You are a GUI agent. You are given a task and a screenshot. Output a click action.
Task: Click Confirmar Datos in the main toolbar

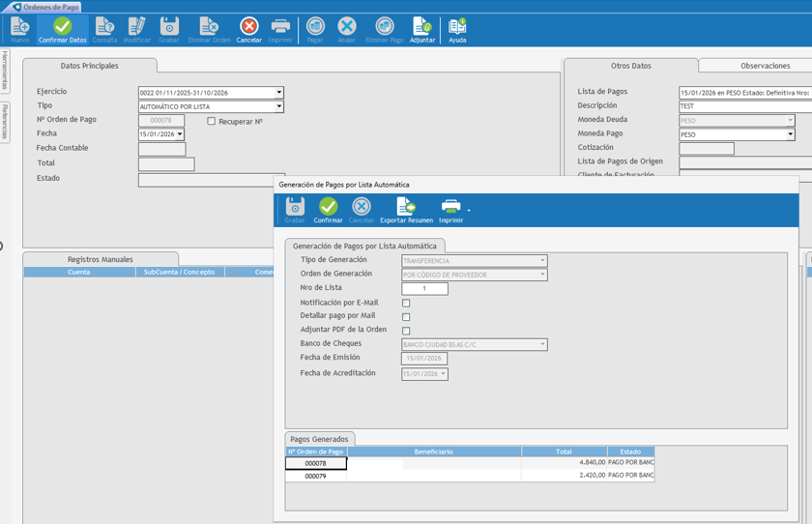tap(62, 29)
